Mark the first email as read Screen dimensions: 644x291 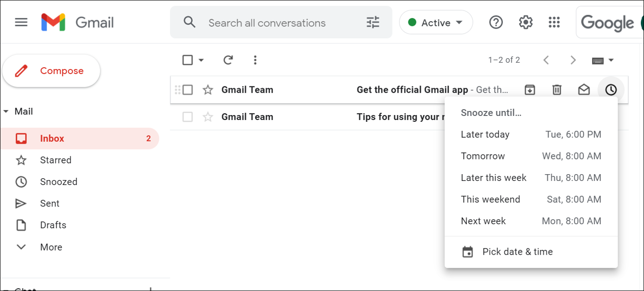584,90
